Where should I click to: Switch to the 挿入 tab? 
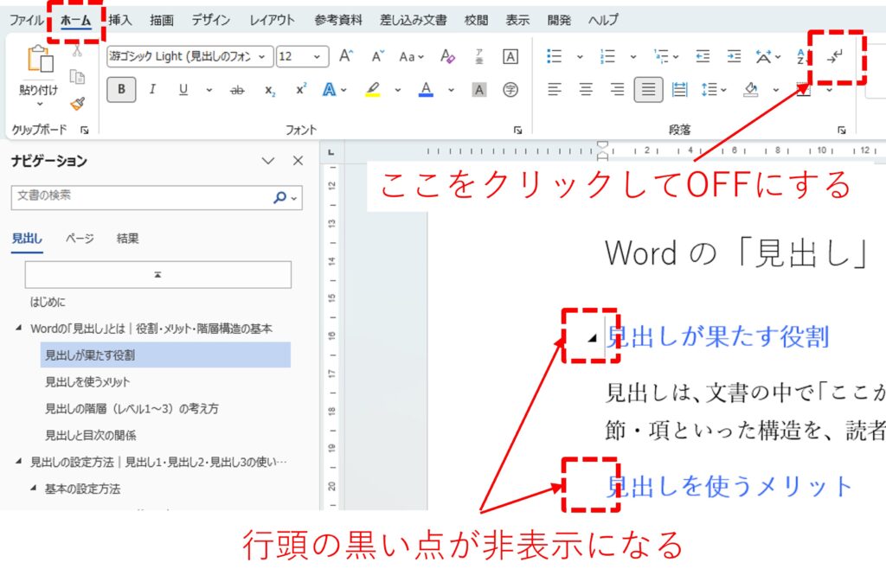click(x=119, y=20)
